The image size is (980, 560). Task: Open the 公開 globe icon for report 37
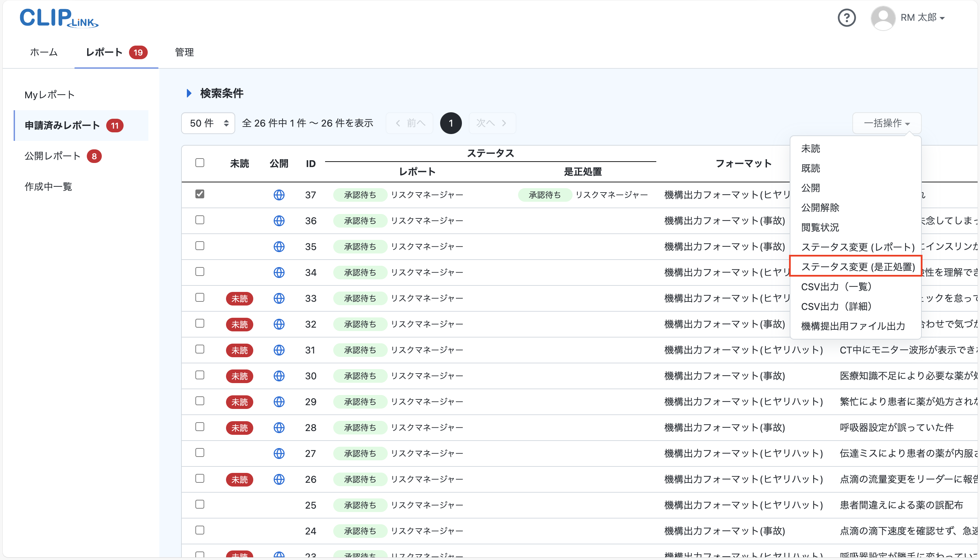(279, 195)
